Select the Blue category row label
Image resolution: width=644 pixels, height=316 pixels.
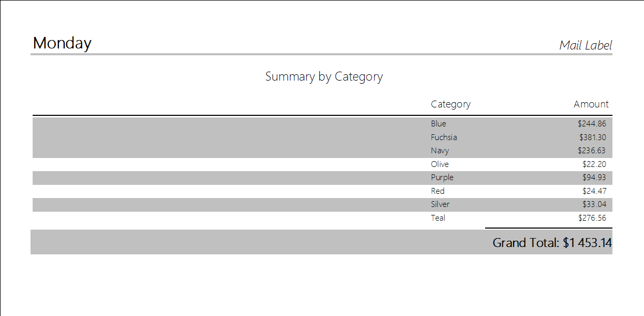click(438, 124)
